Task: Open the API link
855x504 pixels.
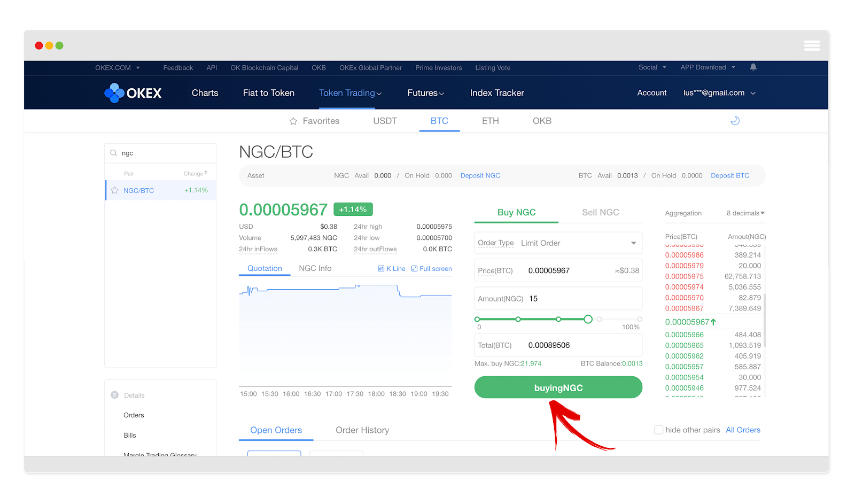Action: [x=212, y=68]
